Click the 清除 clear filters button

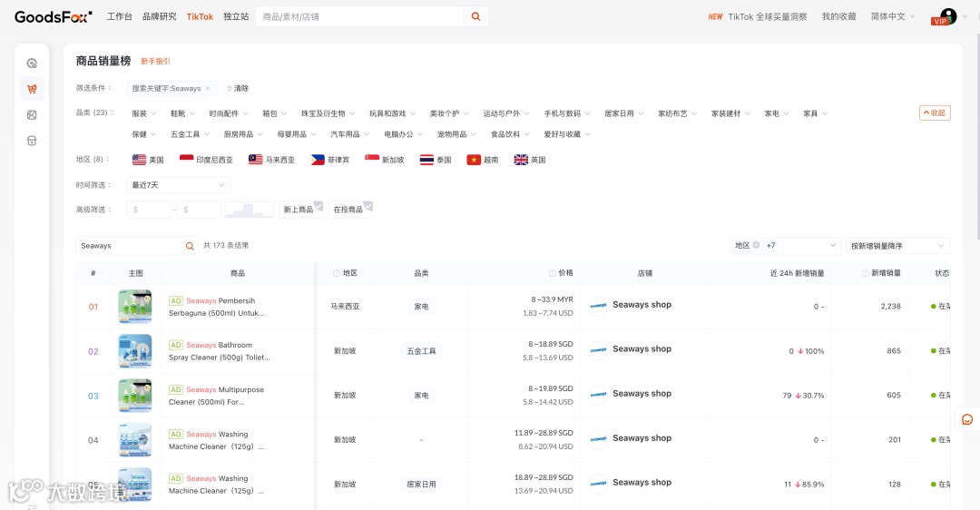coord(238,88)
